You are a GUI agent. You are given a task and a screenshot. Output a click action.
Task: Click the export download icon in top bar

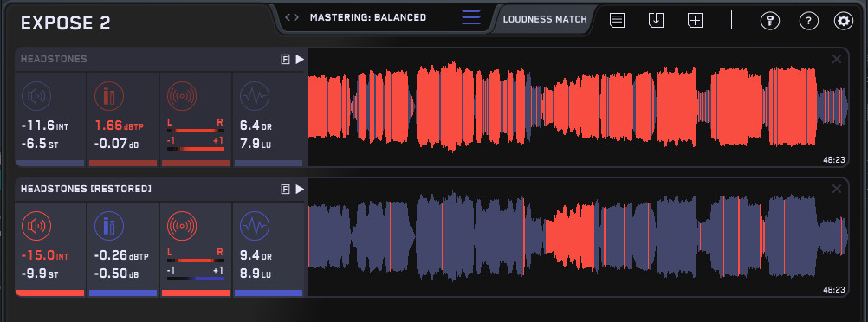coord(656,21)
